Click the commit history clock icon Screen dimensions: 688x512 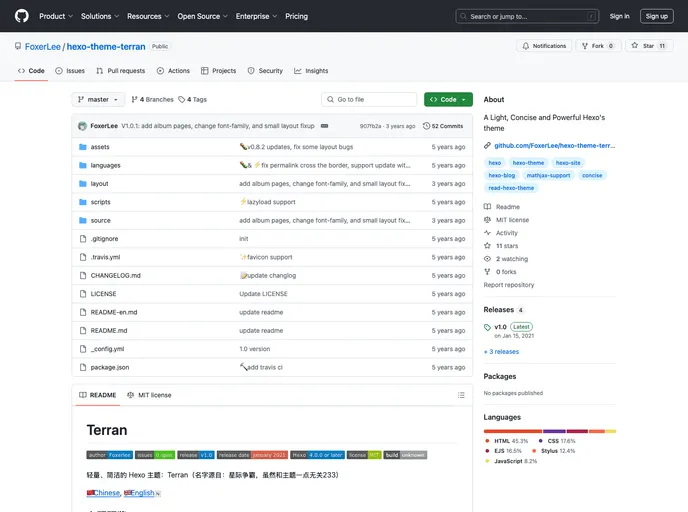point(427,126)
